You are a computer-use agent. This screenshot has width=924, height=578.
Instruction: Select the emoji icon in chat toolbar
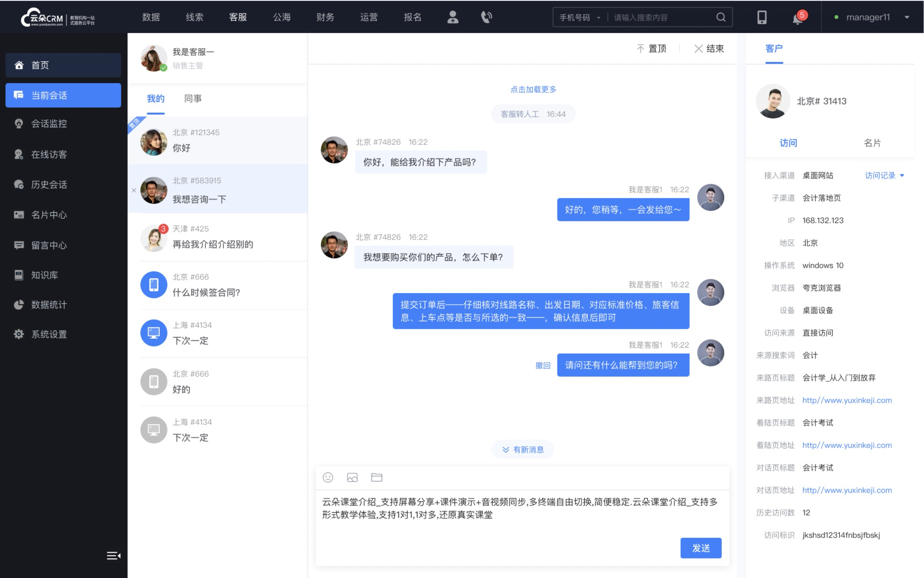pyautogui.click(x=328, y=478)
